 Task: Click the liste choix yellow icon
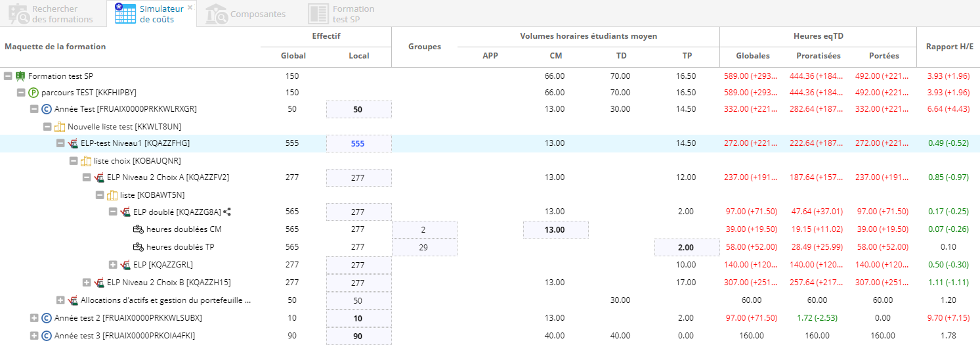coord(86,160)
